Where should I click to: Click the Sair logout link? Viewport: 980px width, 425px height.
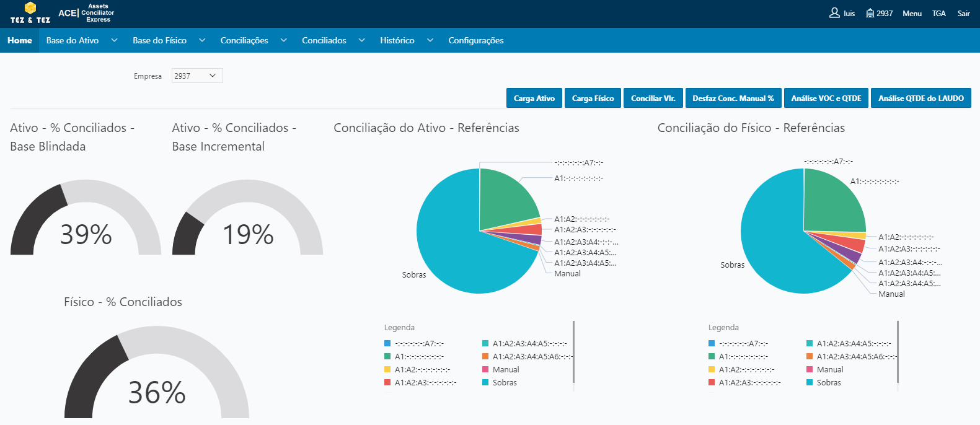(963, 13)
